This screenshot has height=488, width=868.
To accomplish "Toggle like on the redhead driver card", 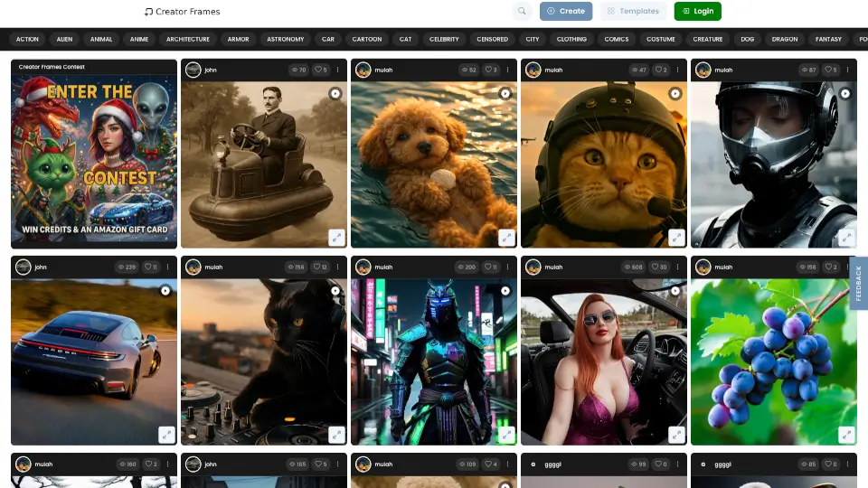I will [660, 267].
